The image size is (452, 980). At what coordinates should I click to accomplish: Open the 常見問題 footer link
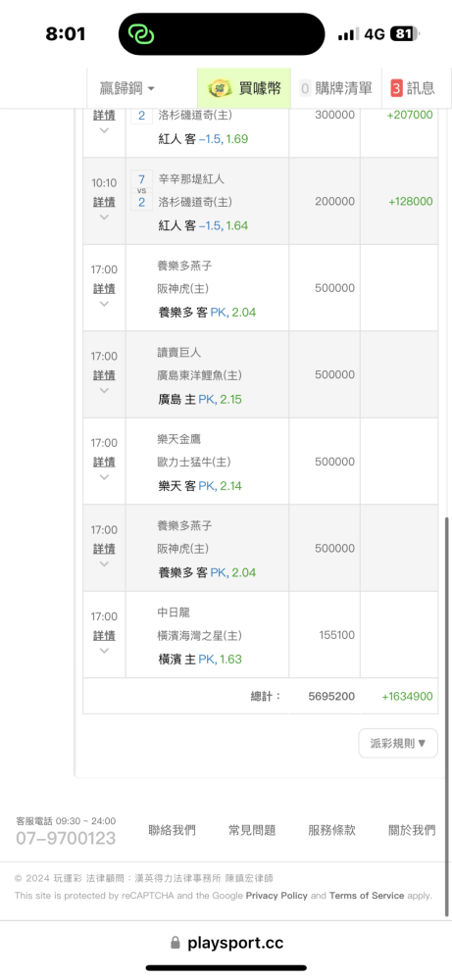(252, 830)
